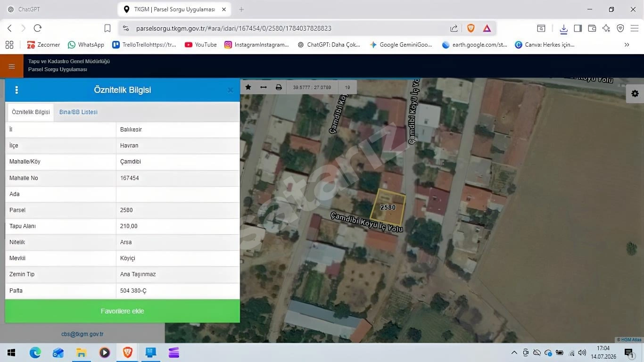Open Outlook from the taskbar
Viewport: 644px width, 362px height.
pyautogui.click(x=58, y=353)
